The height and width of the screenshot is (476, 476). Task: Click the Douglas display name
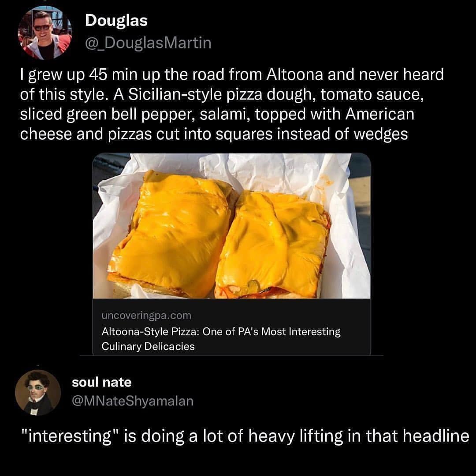pos(116,20)
